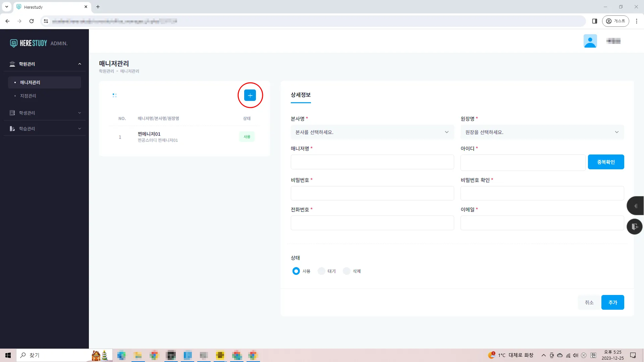Click the weather icon in taskbar
Screen dimensions: 644x362
point(491,355)
